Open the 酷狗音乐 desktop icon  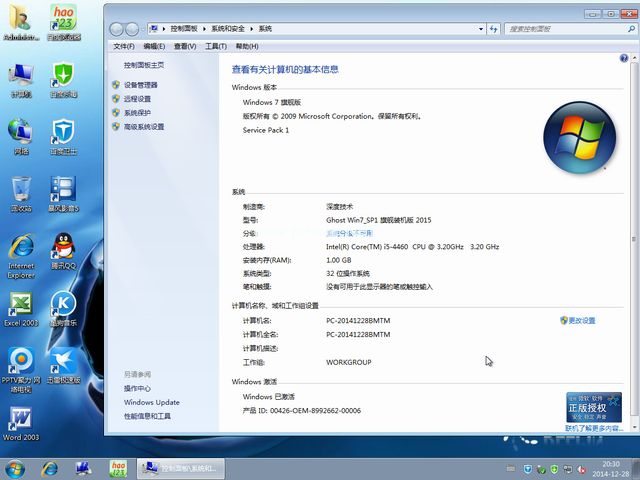tap(63, 305)
